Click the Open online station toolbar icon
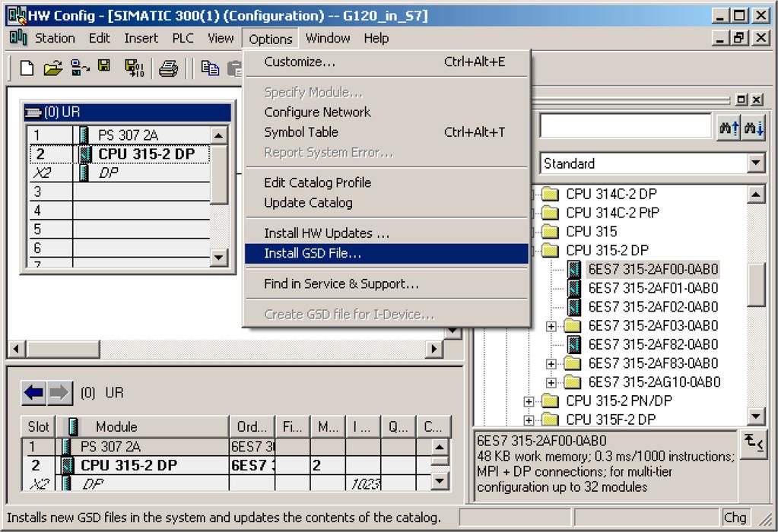This screenshot has width=778, height=532. pos(79,68)
